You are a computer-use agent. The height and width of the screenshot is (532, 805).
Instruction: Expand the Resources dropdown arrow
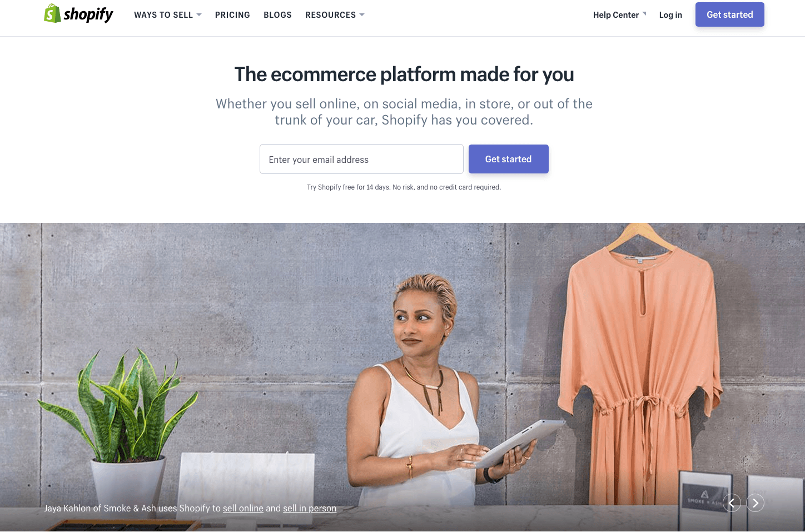pos(362,15)
